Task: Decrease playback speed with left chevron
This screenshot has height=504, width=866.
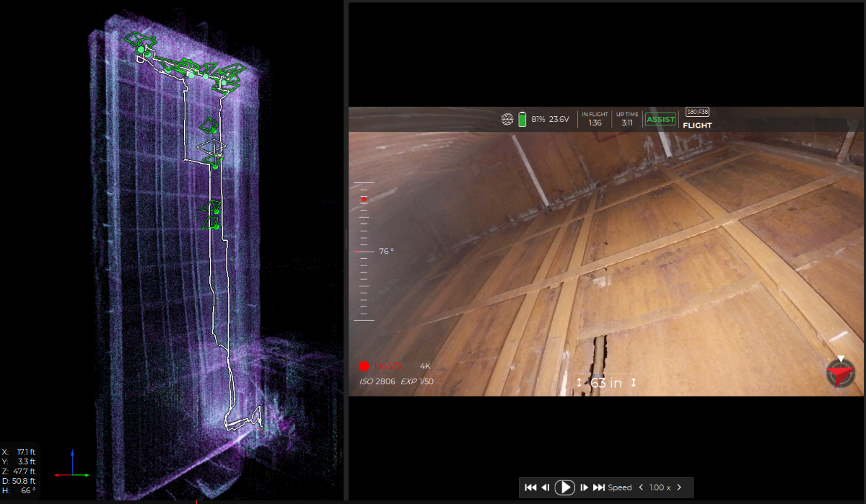Action: [642, 487]
